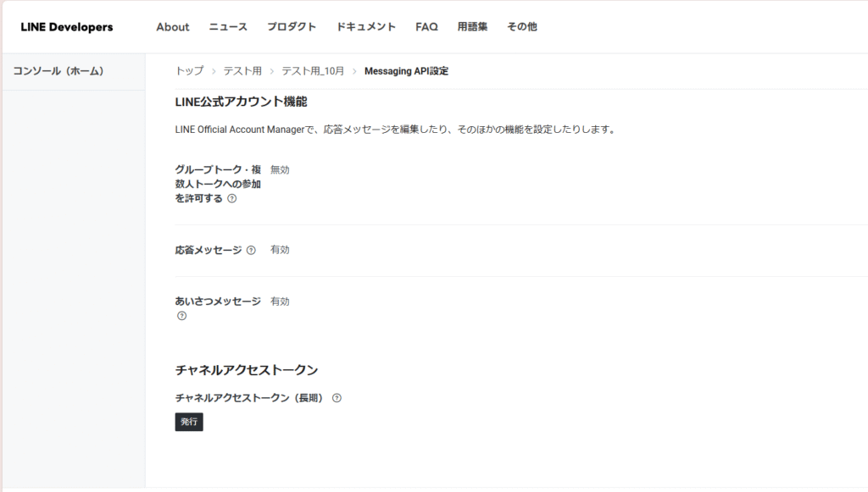868x492 pixels.
Task: Open テスト用_10月 channel from breadcrumb
Action: coord(313,71)
